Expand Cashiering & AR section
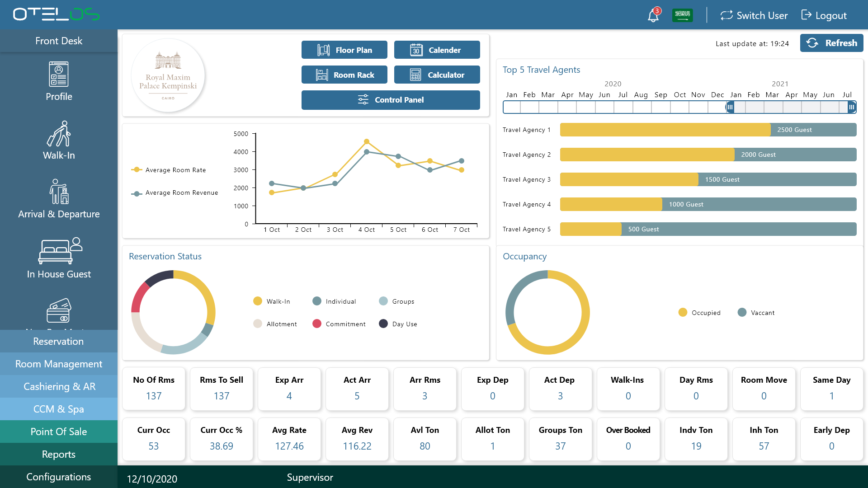The width and height of the screenshot is (868, 488). 59,387
